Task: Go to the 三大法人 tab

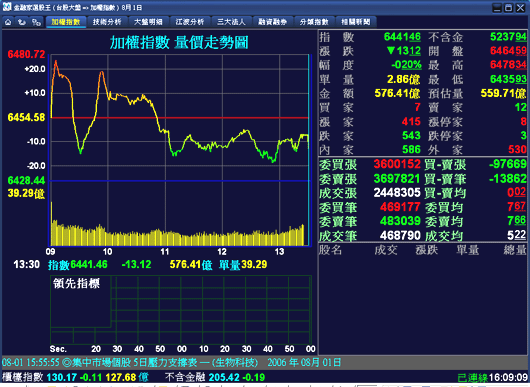Action: [x=231, y=22]
